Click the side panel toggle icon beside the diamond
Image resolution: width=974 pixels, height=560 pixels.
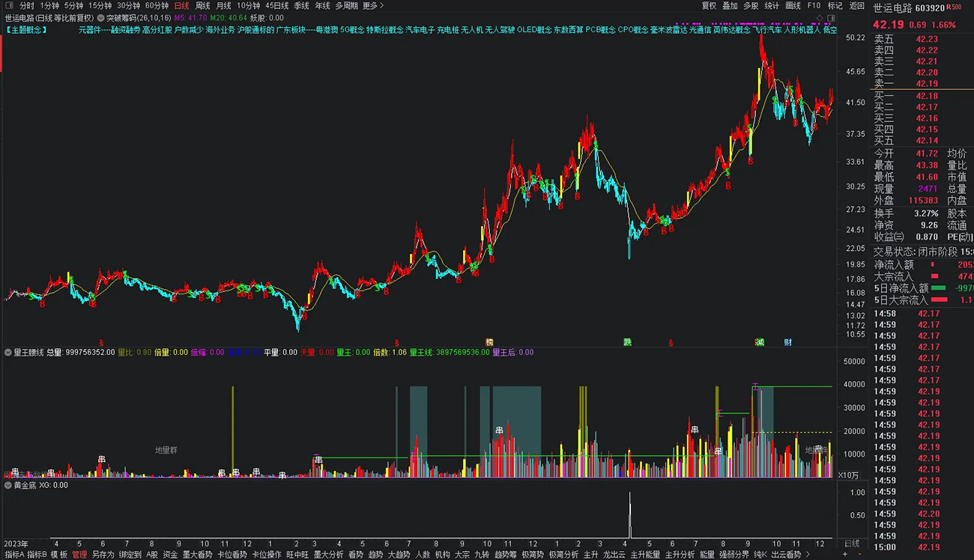(x=831, y=18)
